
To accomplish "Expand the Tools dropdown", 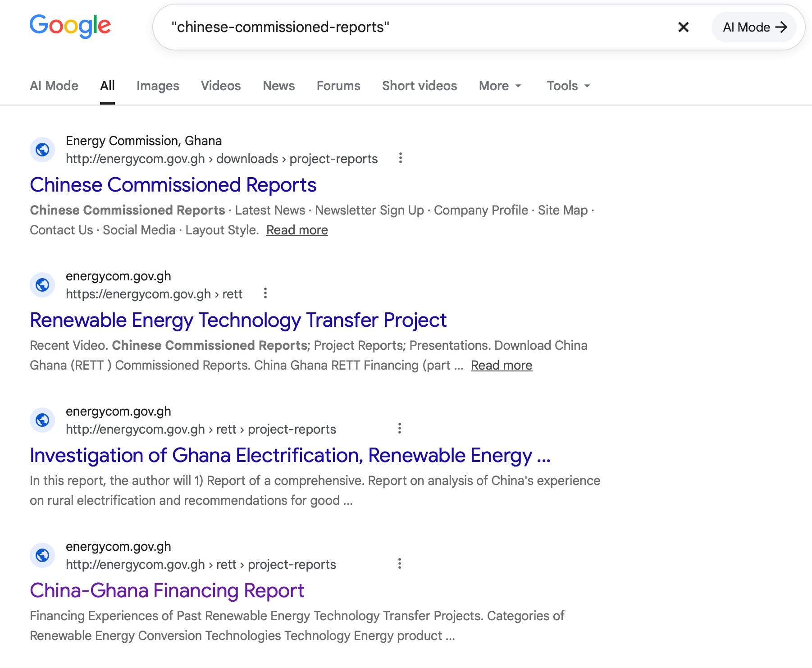I will click(568, 86).
